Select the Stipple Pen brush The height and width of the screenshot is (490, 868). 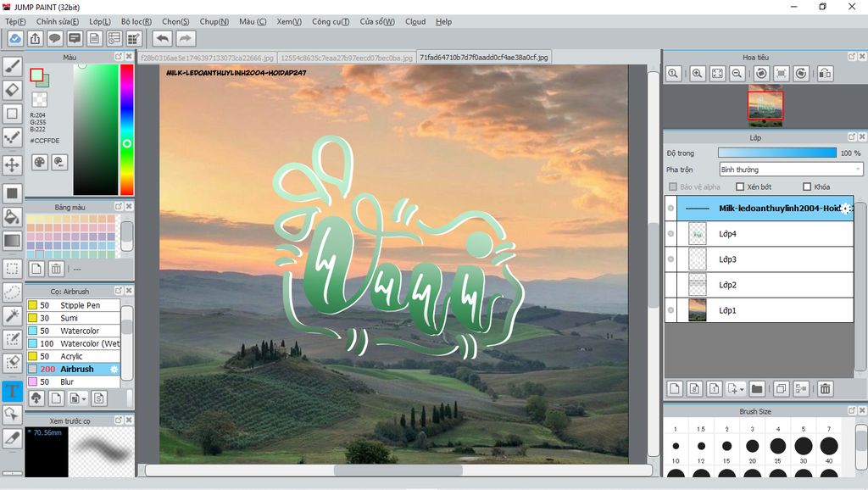click(73, 305)
